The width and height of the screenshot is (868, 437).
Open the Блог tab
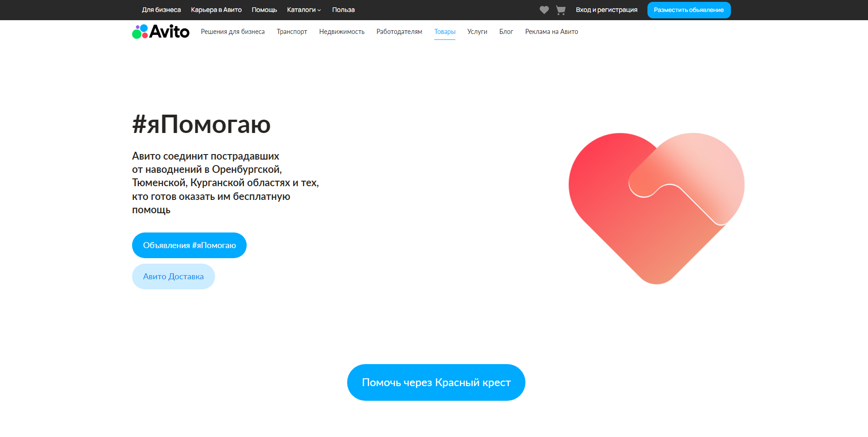(x=506, y=32)
